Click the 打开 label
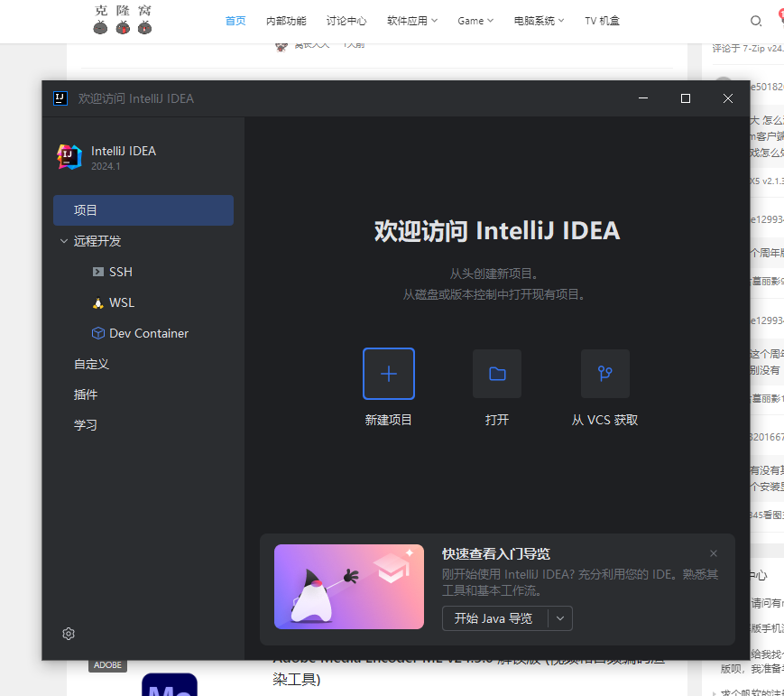Viewport: 784px width, 696px height. (497, 420)
